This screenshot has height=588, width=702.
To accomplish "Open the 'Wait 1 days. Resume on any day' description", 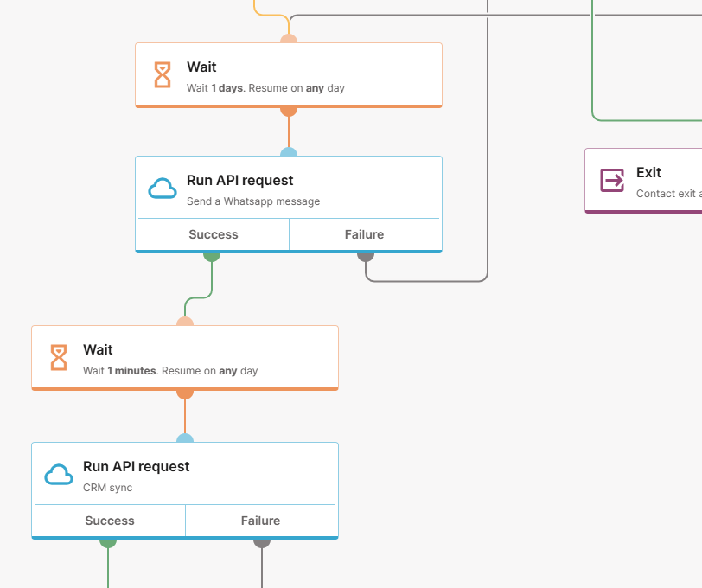I will point(265,88).
